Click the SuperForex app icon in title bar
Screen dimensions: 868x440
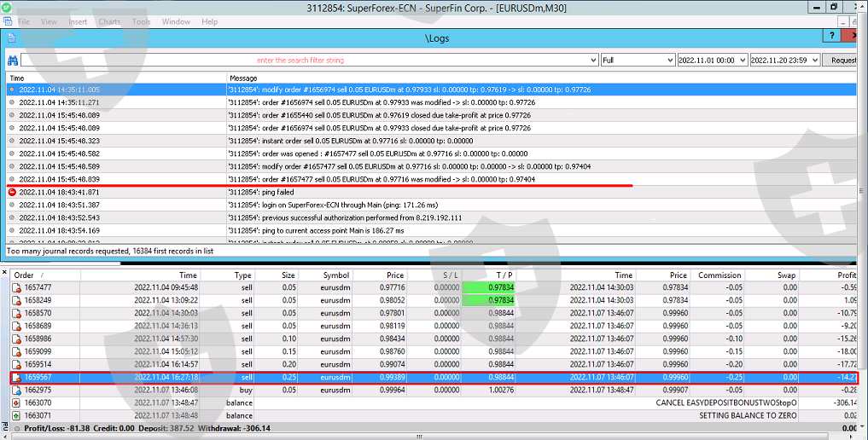coord(8,7)
